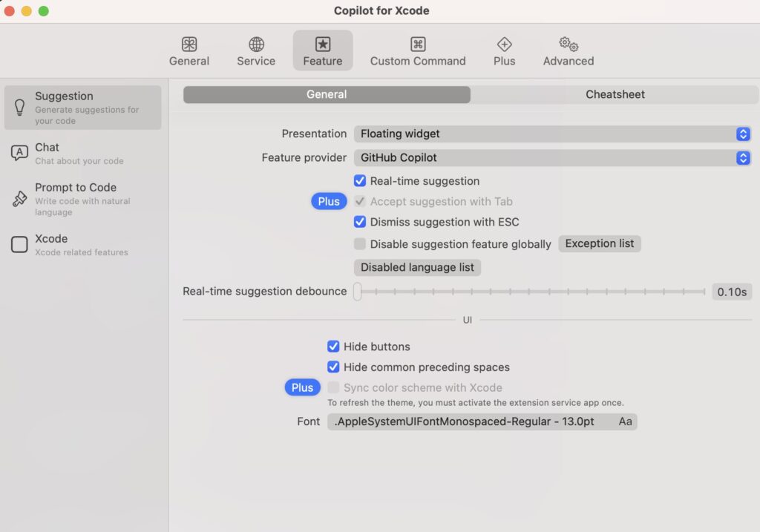Select the Suggestion lightbulb sidebar item
Image resolution: width=760 pixels, height=532 pixels.
(x=82, y=106)
